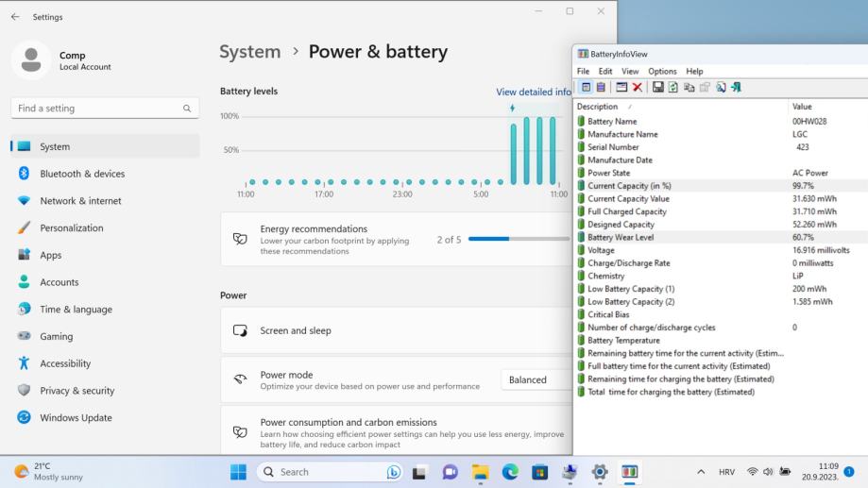Screen dimensions: 868x488
Task: Click the Accessibility figure icon in sidebar
Action: [24, 363]
